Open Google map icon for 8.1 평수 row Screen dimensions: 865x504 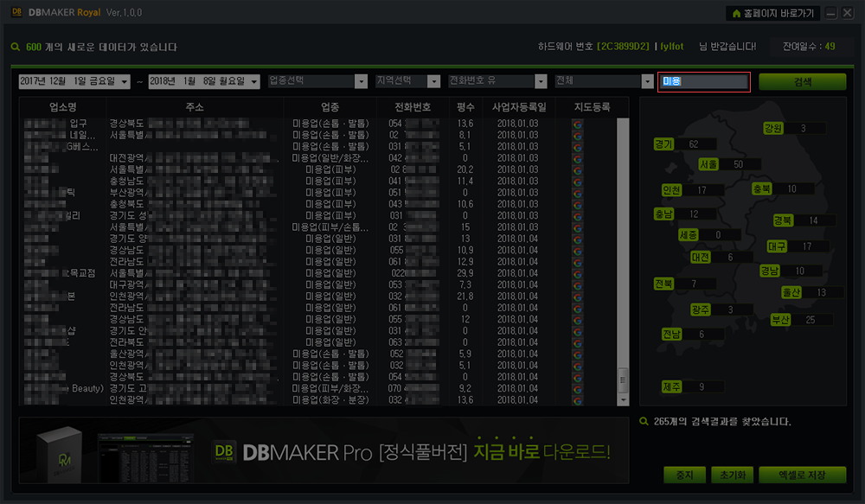pos(577,136)
